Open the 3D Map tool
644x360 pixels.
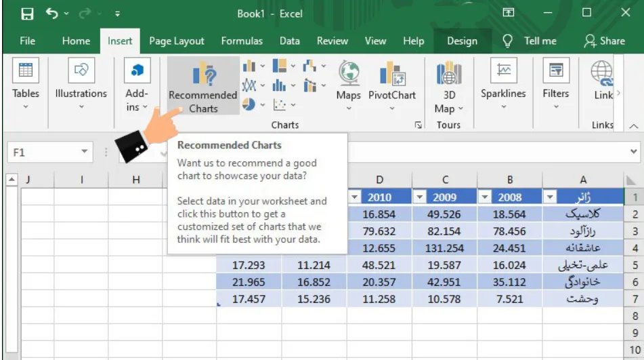(449, 87)
